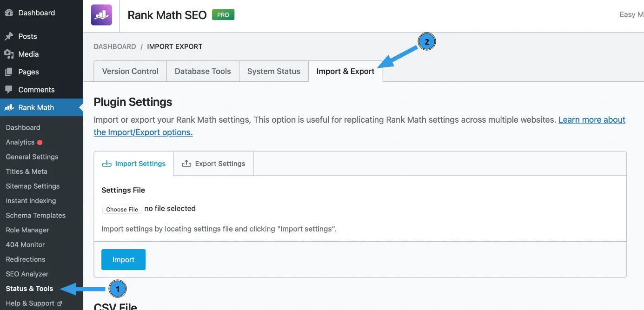644x310 pixels.
Task: Select the Import & Export tab
Action: (345, 71)
